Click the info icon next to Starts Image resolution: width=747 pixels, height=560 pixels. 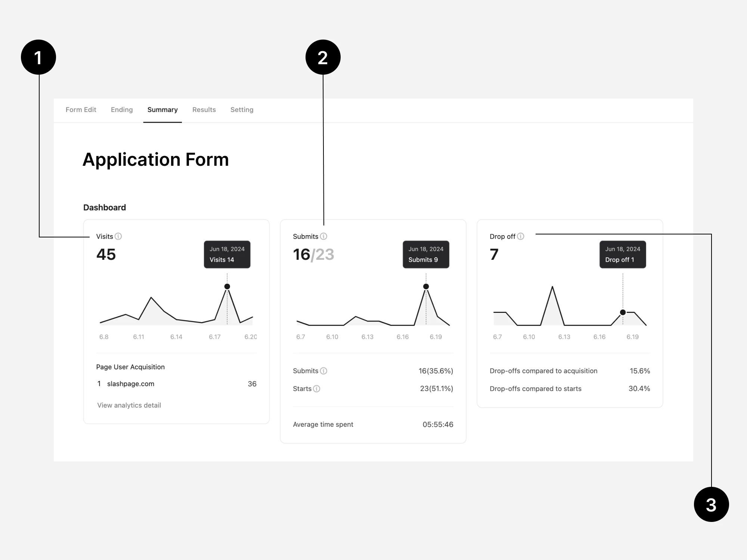[317, 389]
